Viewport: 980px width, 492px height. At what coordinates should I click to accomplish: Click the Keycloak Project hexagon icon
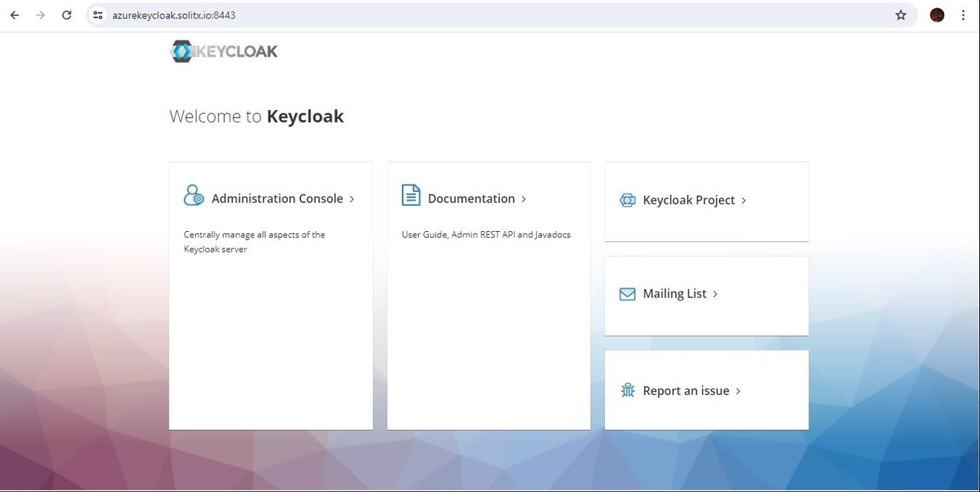[x=627, y=200]
